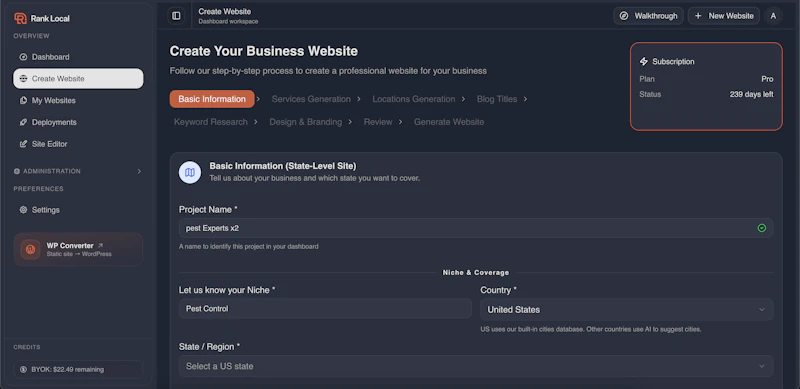Click the WordPress logo in WP Converter
The image size is (800, 389).
[31, 250]
